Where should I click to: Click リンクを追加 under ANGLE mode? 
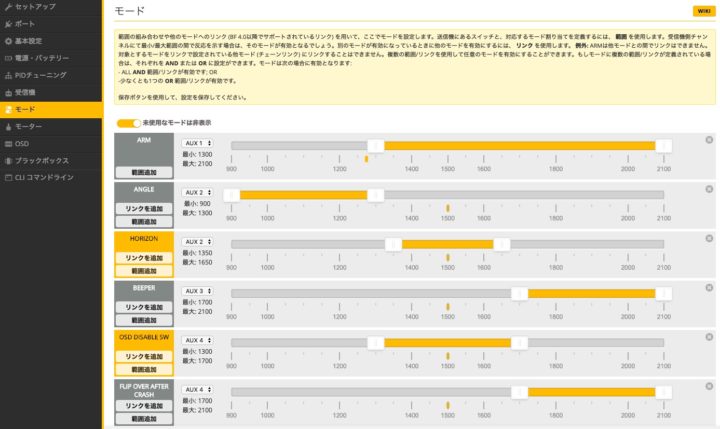click(x=144, y=208)
